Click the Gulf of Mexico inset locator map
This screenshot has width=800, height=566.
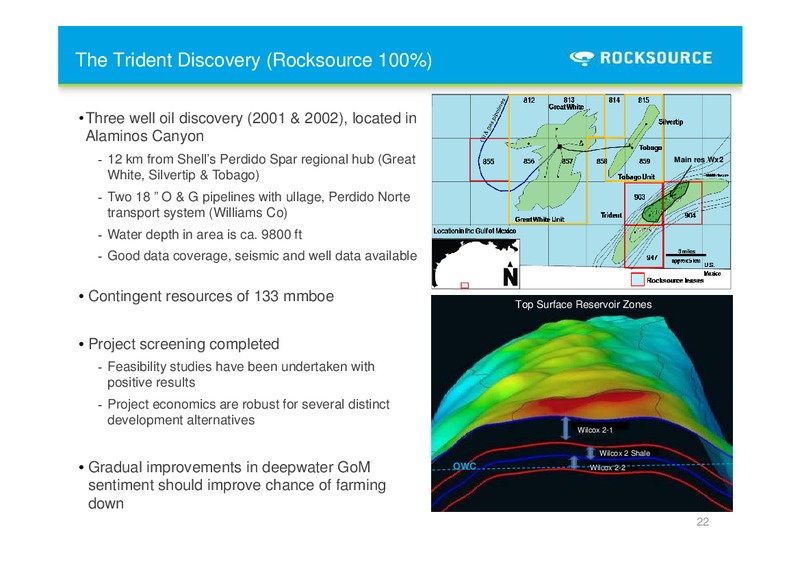pos(475,264)
